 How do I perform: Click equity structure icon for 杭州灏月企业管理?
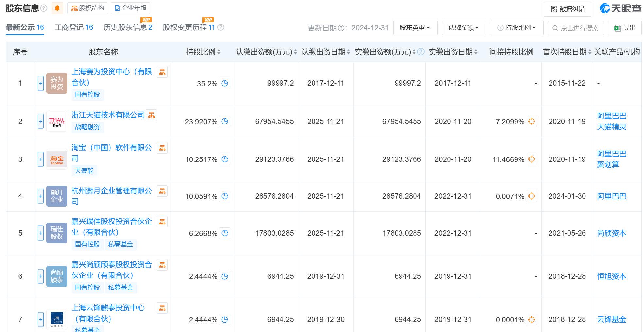[x=162, y=191]
